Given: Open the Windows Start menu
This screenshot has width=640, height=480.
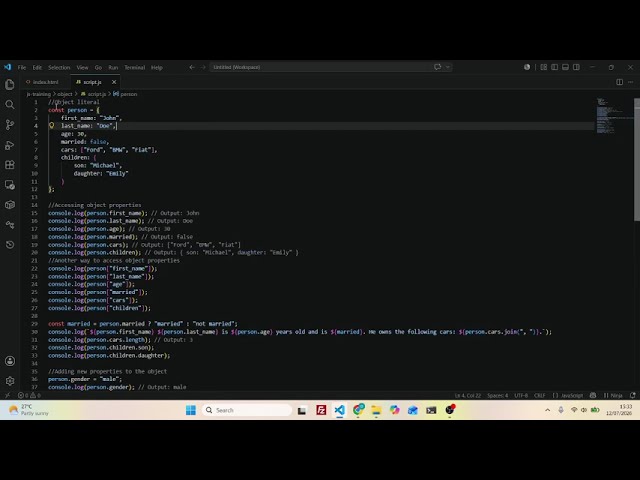Looking at the screenshot, I should 191,410.
